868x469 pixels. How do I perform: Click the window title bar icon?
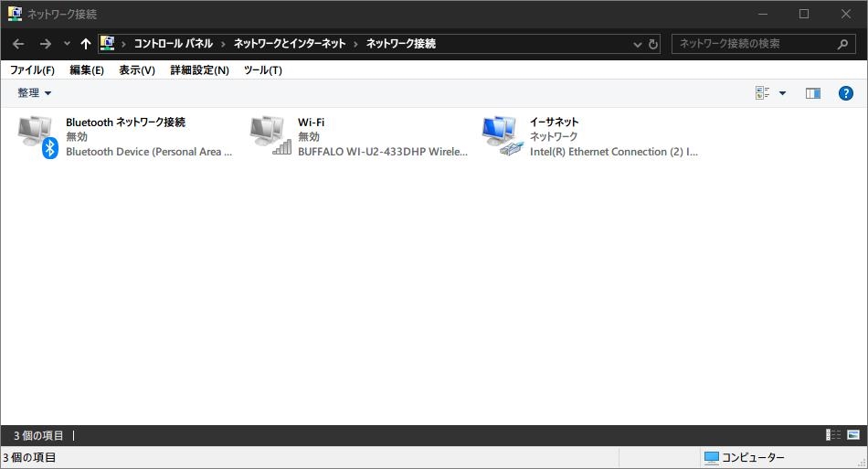15,14
